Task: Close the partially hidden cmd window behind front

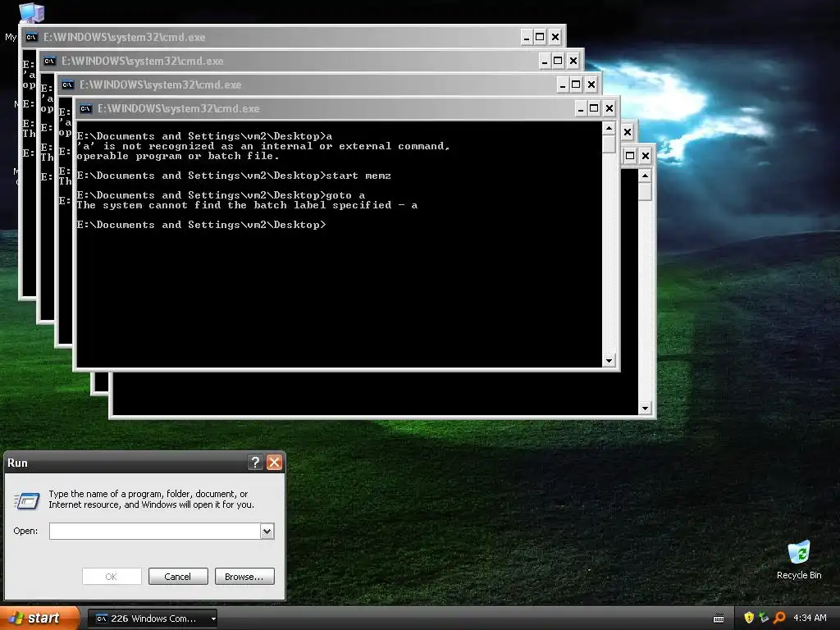Action: point(628,132)
